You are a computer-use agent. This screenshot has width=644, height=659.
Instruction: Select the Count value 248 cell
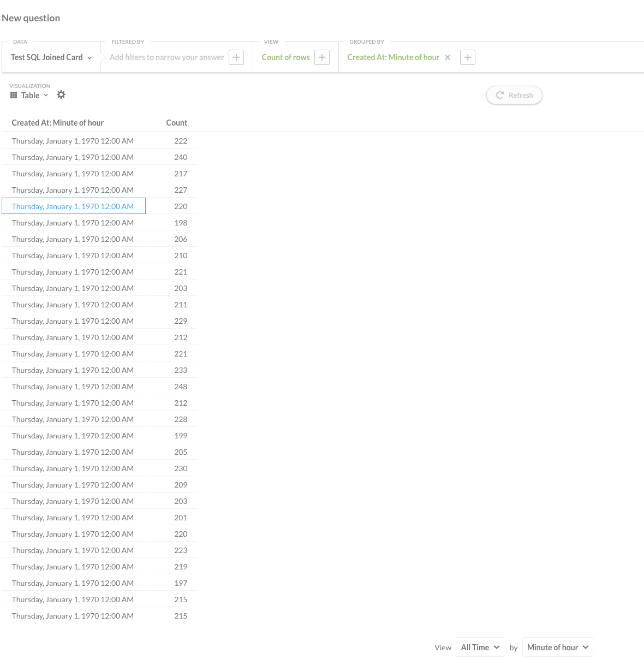pos(181,386)
